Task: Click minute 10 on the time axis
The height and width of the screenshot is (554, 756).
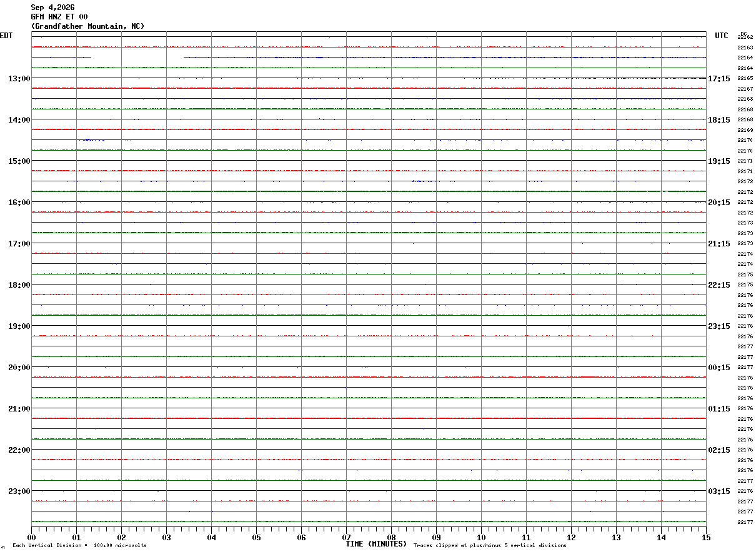Action: (x=481, y=537)
